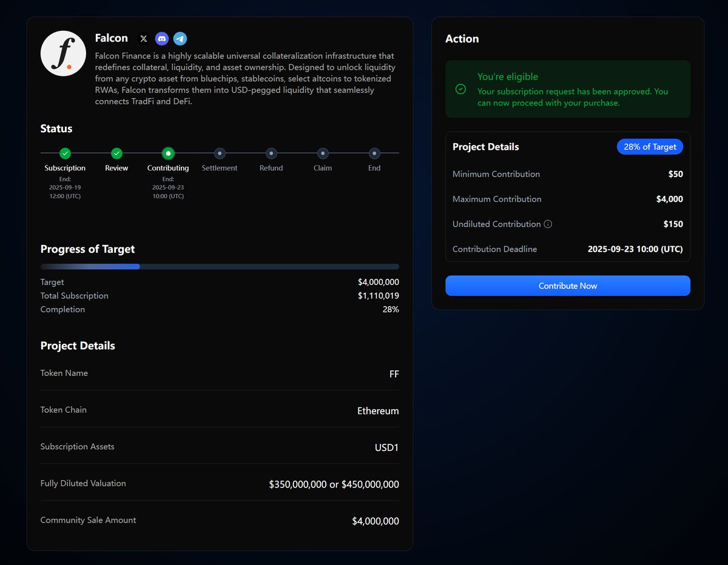Select the Review status step marker
Image resolution: width=728 pixels, height=565 pixels.
[116, 153]
